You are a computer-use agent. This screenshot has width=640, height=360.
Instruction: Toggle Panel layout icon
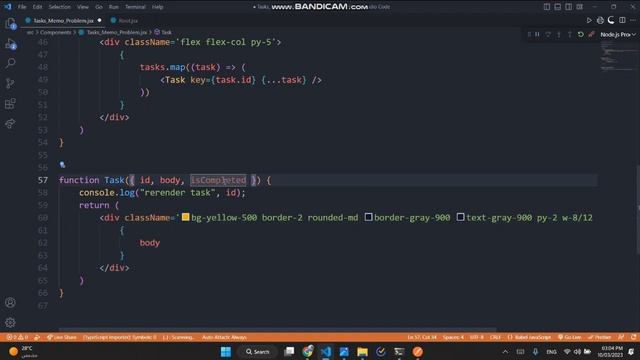tap(558, 7)
